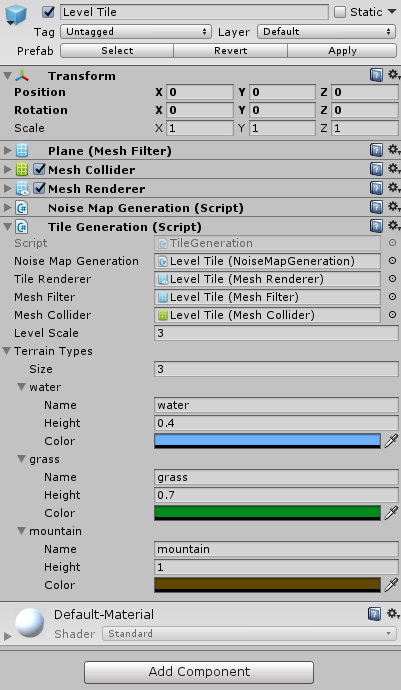Expand the Plane (Mesh Filter) component
The width and height of the screenshot is (401, 690).
pos(7,150)
